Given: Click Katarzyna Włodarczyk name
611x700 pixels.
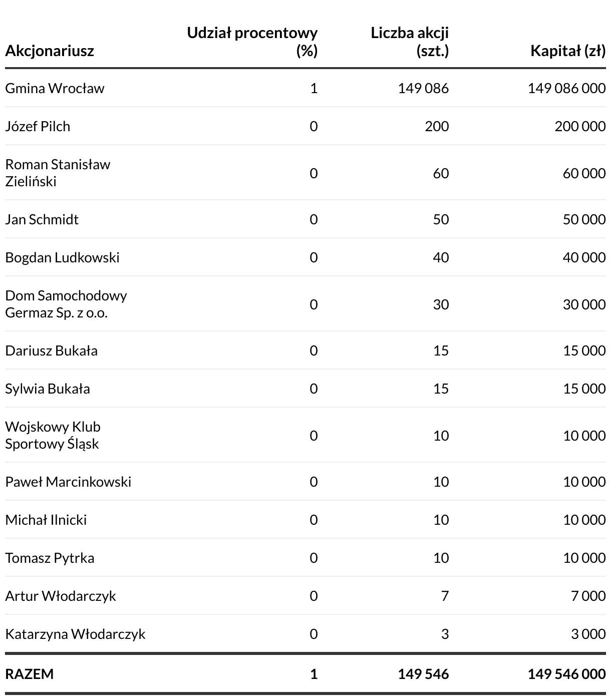Looking at the screenshot, I should (x=75, y=634).
